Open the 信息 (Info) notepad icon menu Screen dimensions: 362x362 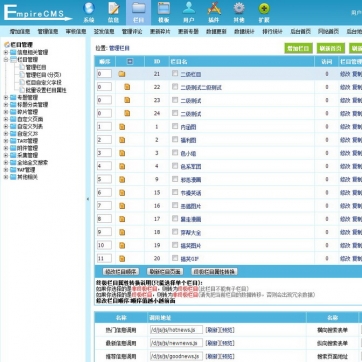click(x=114, y=12)
